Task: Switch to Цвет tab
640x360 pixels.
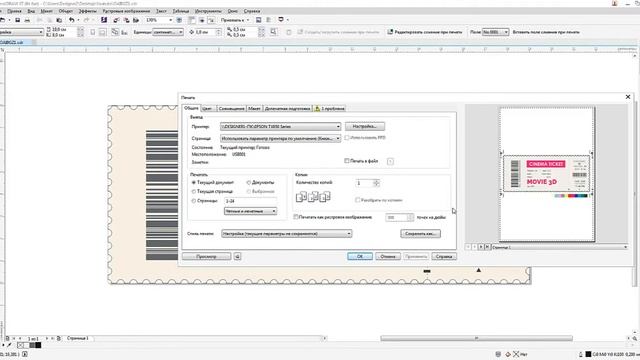Action: click(x=207, y=109)
